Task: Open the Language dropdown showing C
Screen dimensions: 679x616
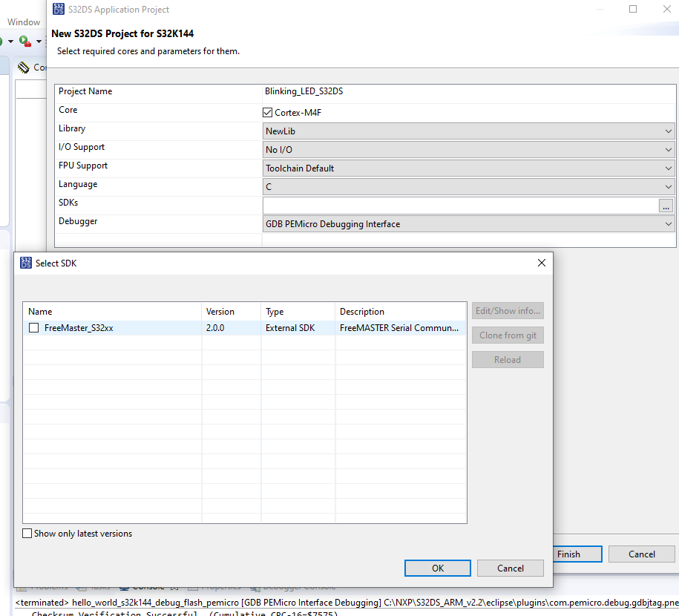Action: 468,187
